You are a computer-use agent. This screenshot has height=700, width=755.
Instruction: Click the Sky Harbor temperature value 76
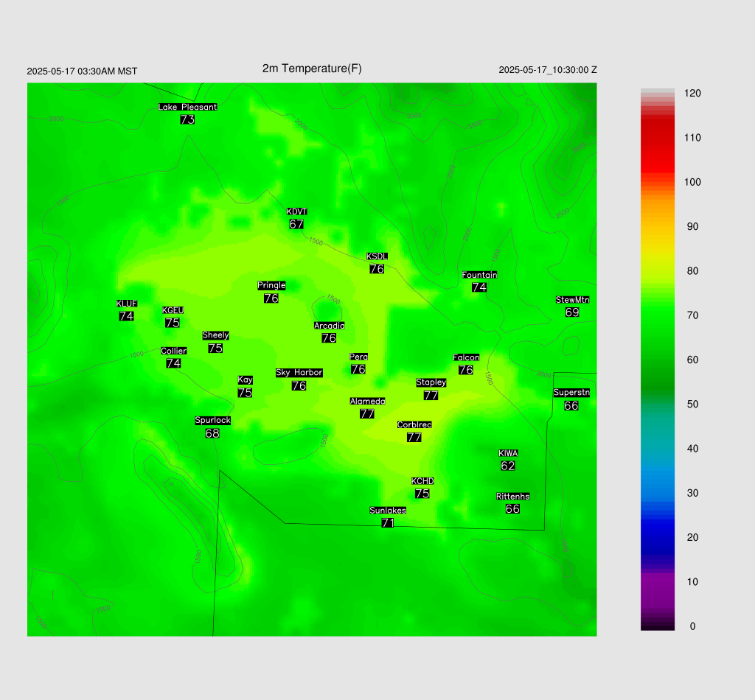tap(299, 386)
